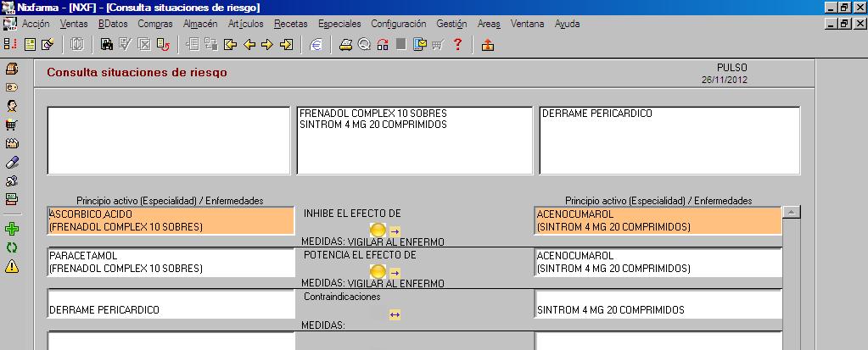This screenshot has width=868, height=350.
Task: Click the red question mark help icon
Action: pos(457,44)
